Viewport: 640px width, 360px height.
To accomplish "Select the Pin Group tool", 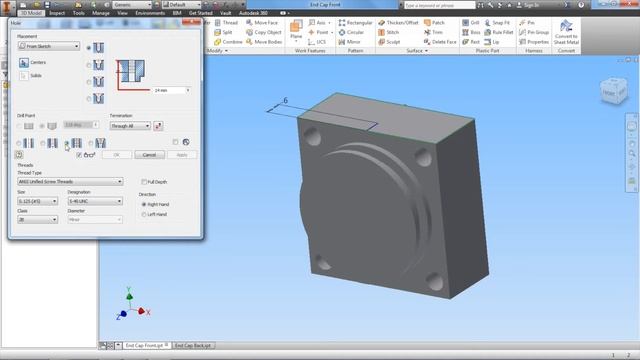I will (x=534, y=32).
